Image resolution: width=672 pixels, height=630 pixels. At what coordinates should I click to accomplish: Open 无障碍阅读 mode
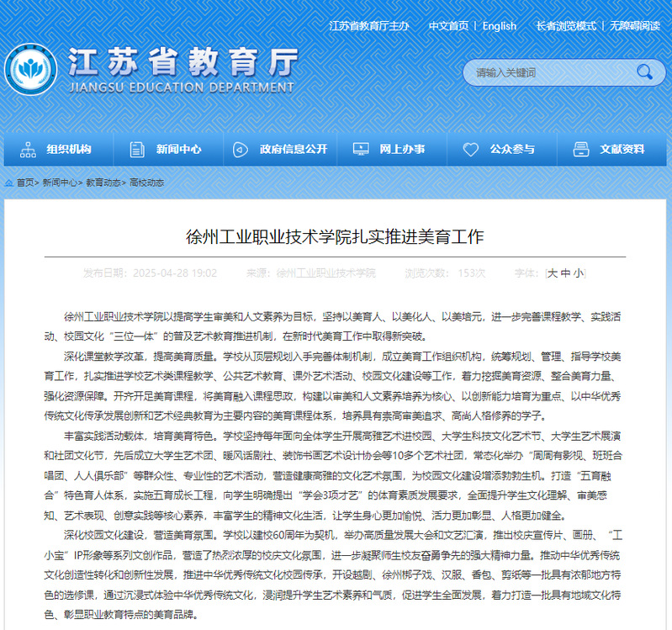coord(635,26)
